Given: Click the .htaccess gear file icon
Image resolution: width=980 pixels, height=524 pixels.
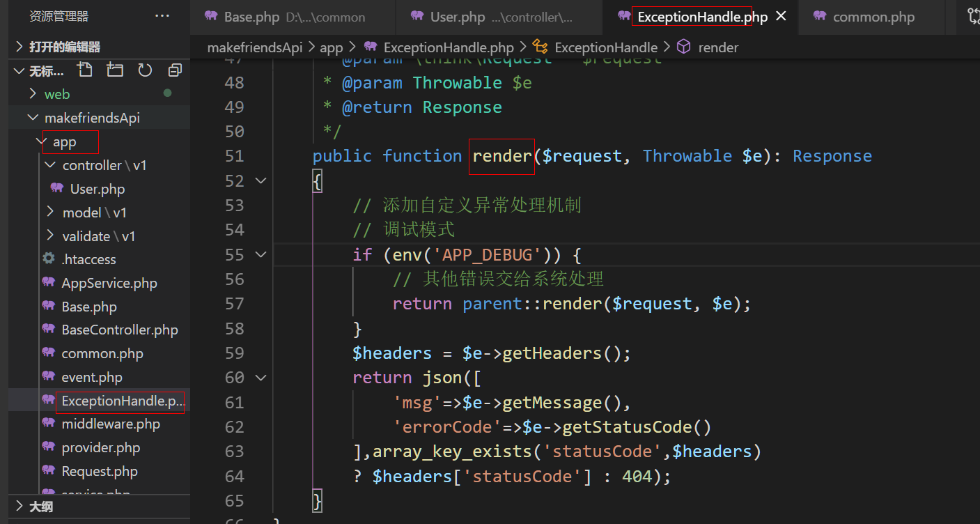Looking at the screenshot, I should point(49,259).
